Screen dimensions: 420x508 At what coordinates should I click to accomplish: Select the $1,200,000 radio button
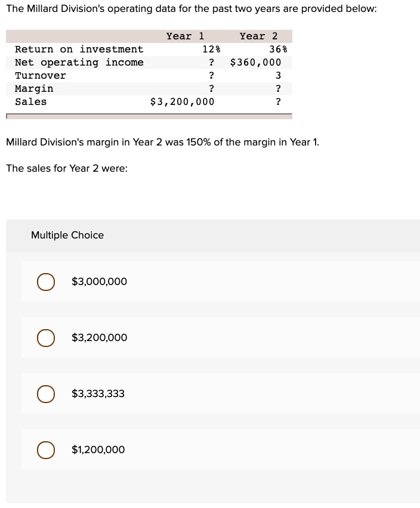pyautogui.click(x=46, y=450)
